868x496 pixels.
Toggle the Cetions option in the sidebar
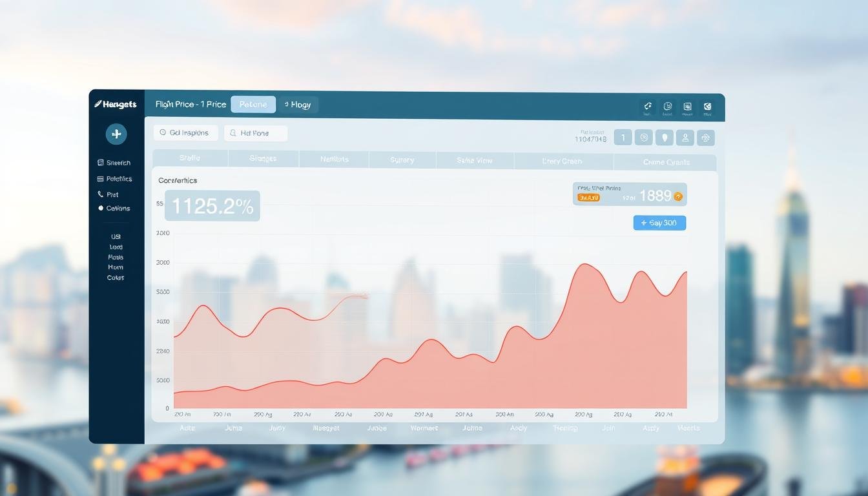(x=117, y=208)
